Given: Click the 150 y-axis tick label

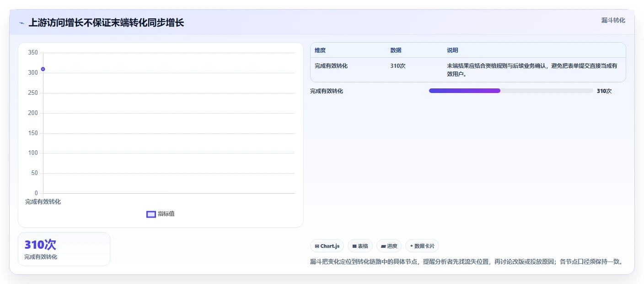Looking at the screenshot, I should [x=33, y=133].
